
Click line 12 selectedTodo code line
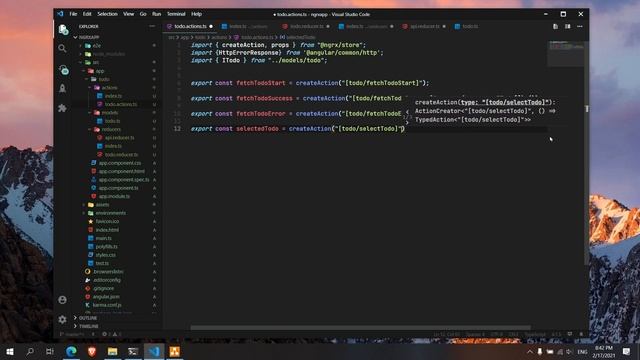click(298, 129)
